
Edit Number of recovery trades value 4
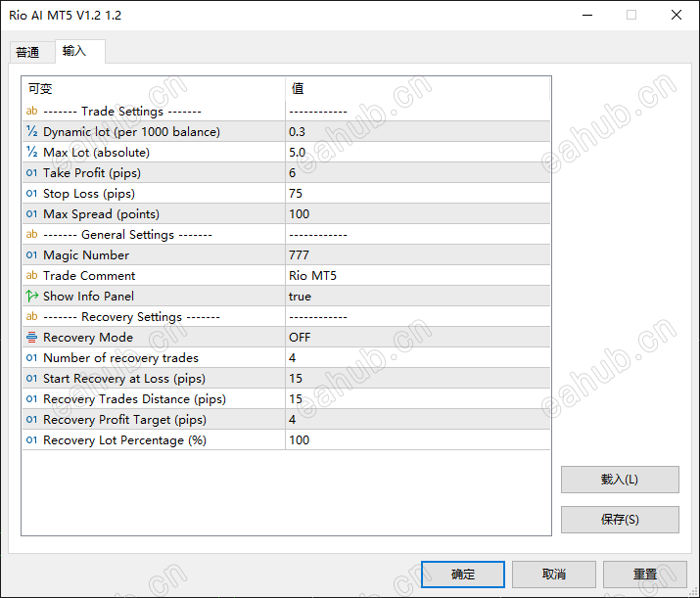pyautogui.click(x=417, y=358)
